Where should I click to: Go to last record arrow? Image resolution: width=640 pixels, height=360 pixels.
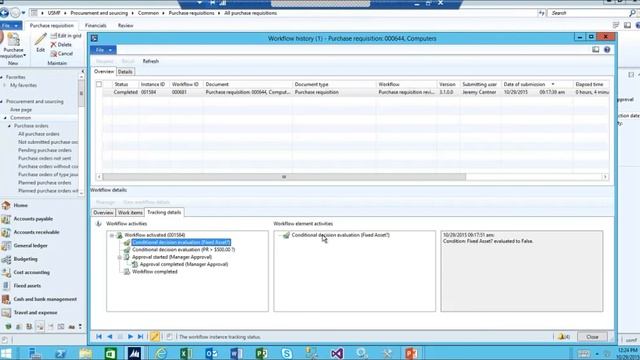click(140, 337)
